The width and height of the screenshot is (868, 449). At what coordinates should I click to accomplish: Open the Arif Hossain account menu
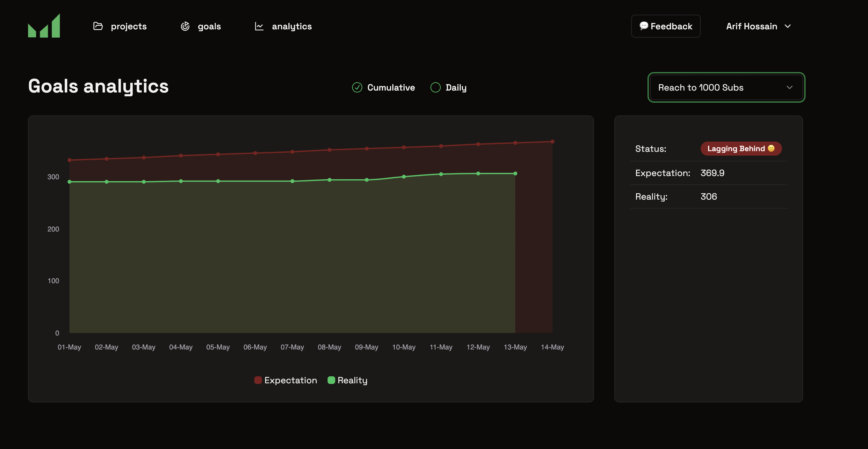pos(758,26)
